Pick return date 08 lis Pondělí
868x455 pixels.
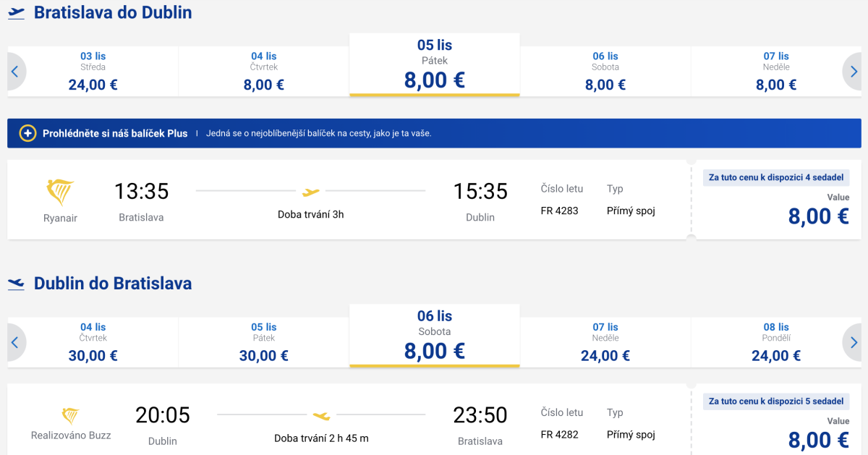pos(775,342)
